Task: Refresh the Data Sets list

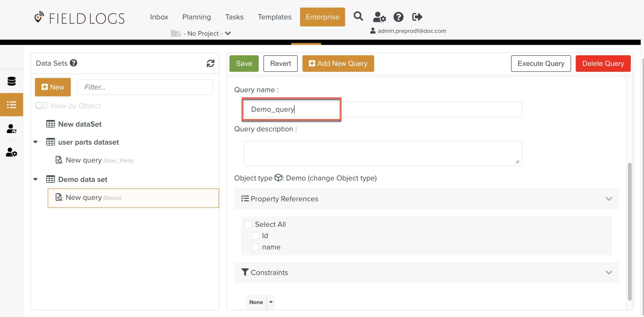Action: [x=210, y=63]
